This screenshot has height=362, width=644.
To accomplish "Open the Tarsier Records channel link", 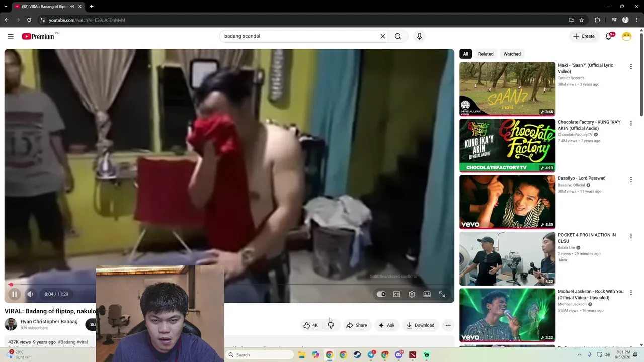I will pos(571,78).
